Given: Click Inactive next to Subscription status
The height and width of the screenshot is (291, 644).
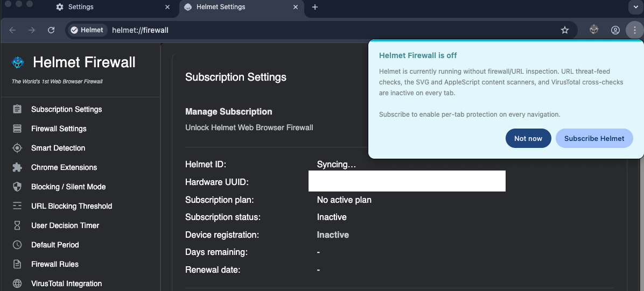Looking at the screenshot, I should 332,217.
